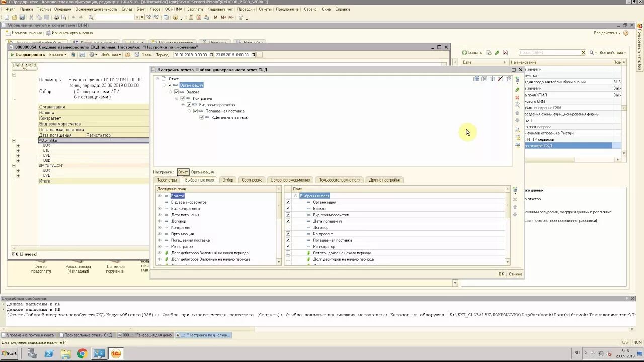The width and height of the screenshot is (644, 362).
Task: Open the Все действия dropdown in notes panel
Action: point(612,53)
